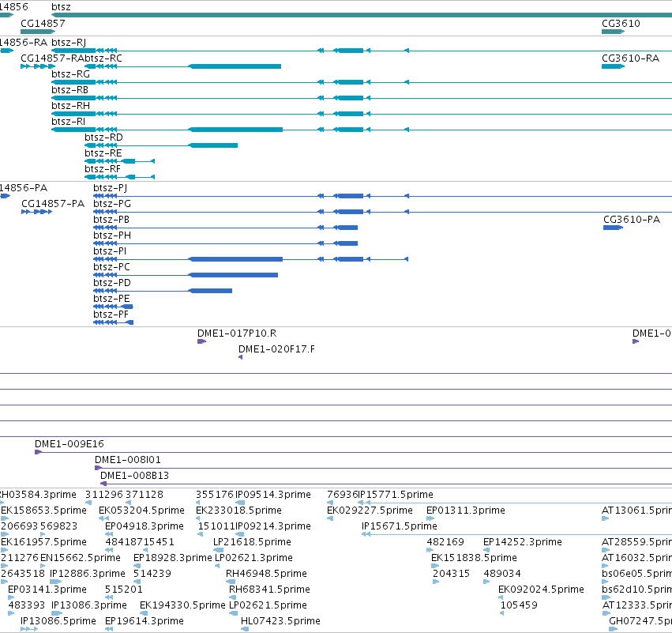
Task: Select the btsz-RB transcript label
Action: [x=69, y=89]
